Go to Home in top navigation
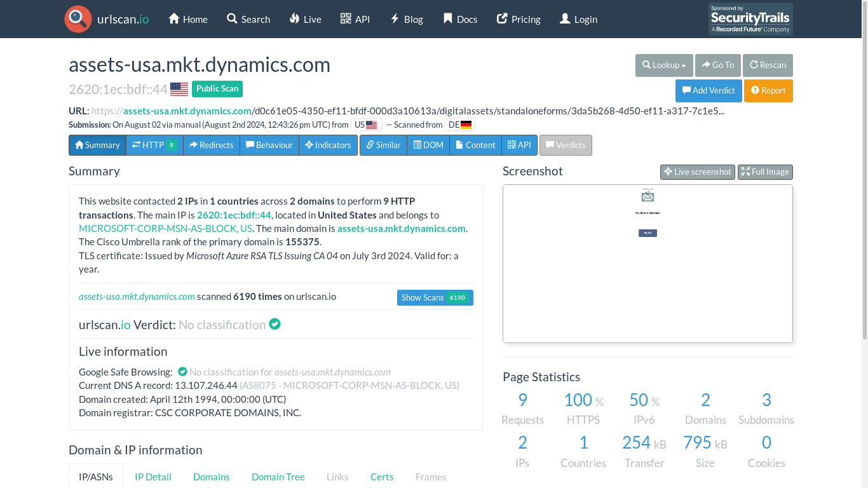The image size is (868, 488). point(188,19)
